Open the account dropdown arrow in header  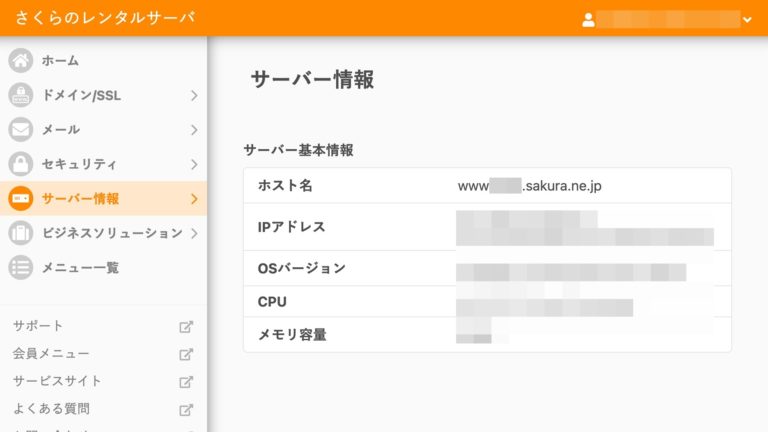tap(747, 20)
